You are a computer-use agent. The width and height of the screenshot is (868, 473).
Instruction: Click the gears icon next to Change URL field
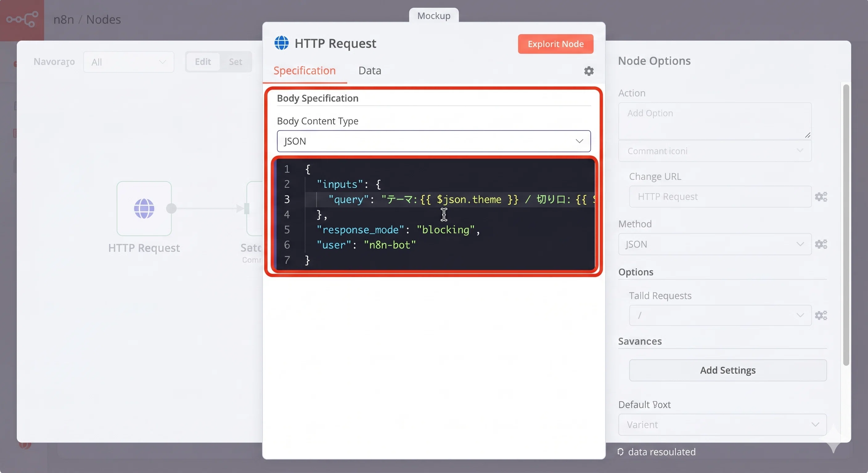(821, 196)
